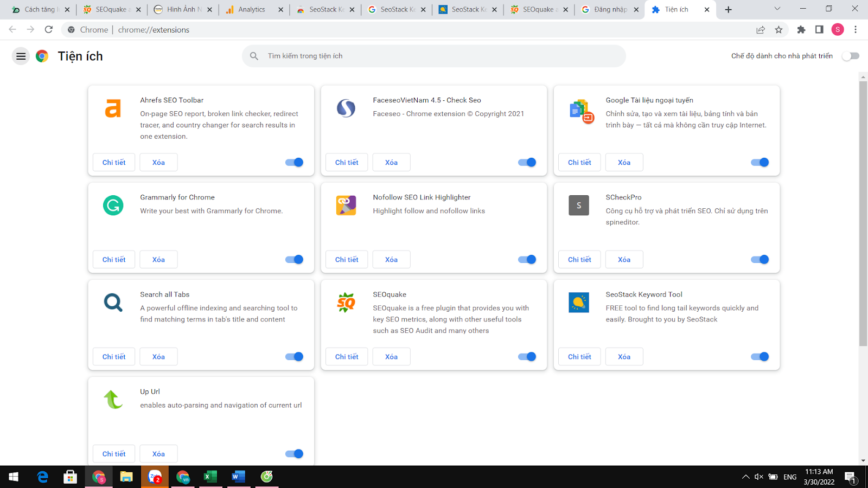Click the extensions search field

(x=434, y=56)
